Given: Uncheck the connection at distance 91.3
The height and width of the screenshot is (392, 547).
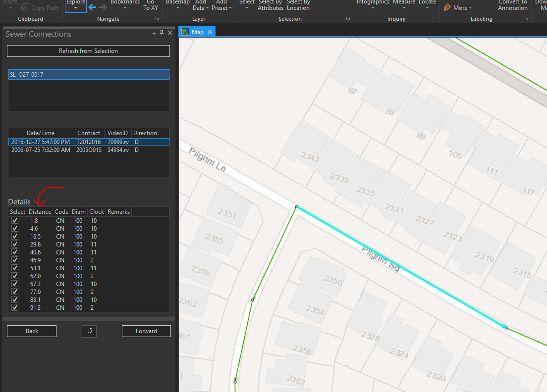Looking at the screenshot, I should click(x=15, y=308).
